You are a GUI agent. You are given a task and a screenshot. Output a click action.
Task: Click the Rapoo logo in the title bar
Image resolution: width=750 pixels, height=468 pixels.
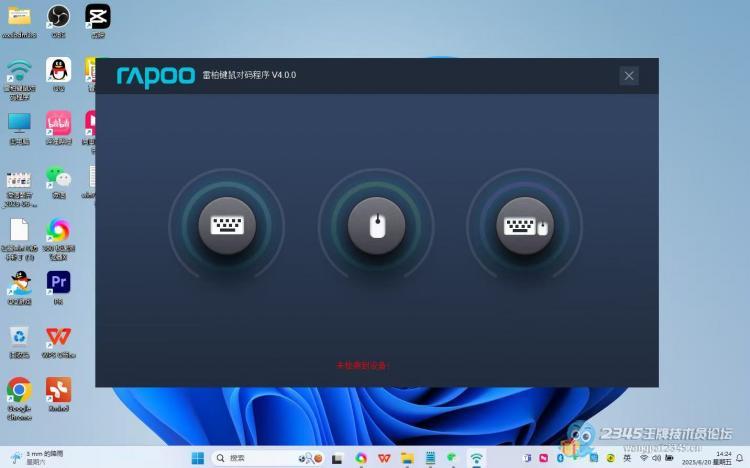(156, 76)
